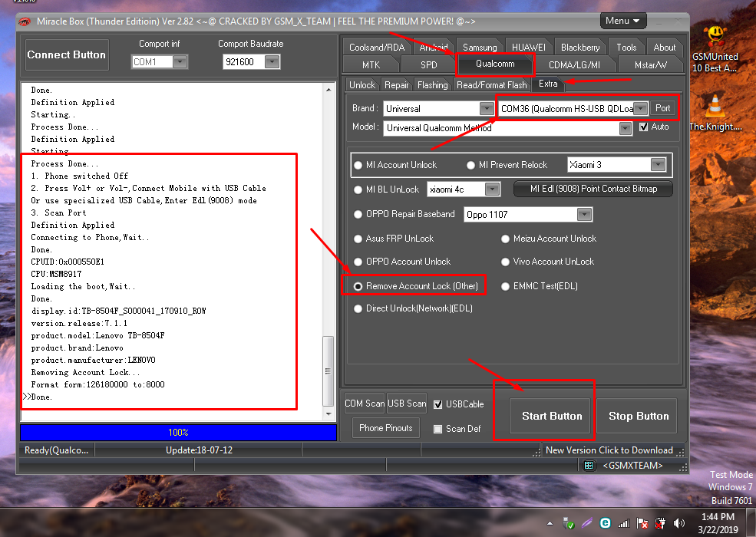Click the grid icon beside GSMXTEAM in status bar
The height and width of the screenshot is (537, 756).
coord(588,465)
